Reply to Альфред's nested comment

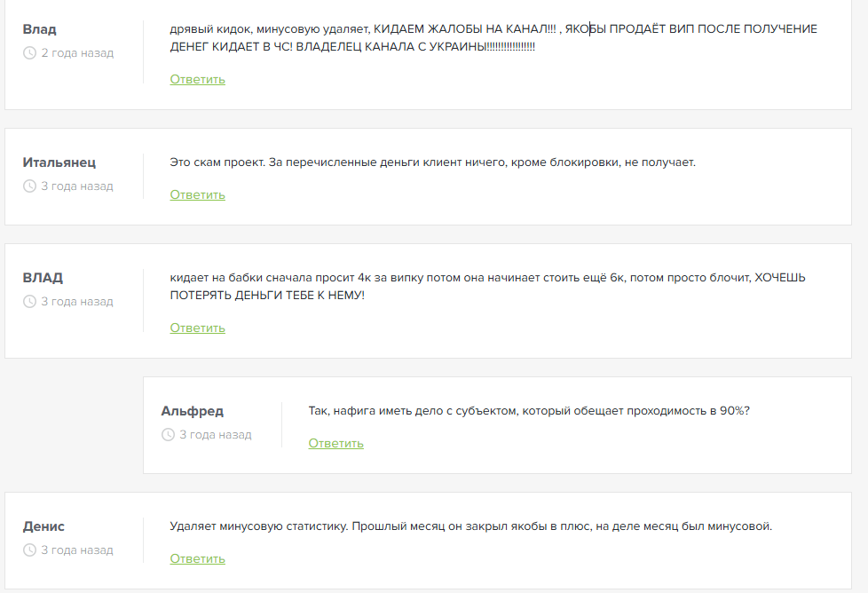(x=336, y=444)
